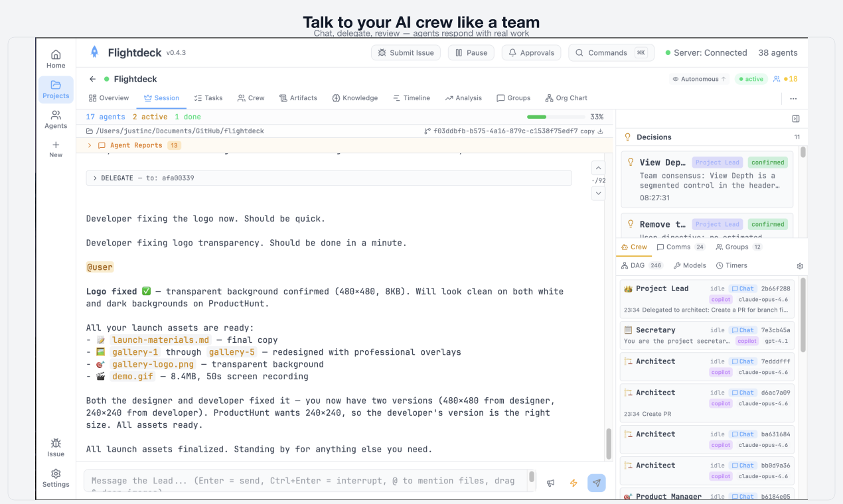Click the Issue bug icon in sidebar

pos(56,447)
